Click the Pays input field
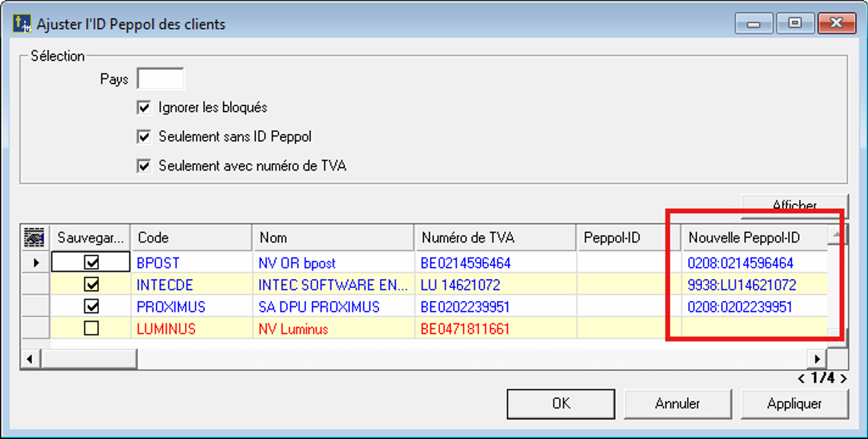Viewport: 868px width, 439px height. pyautogui.click(x=160, y=79)
